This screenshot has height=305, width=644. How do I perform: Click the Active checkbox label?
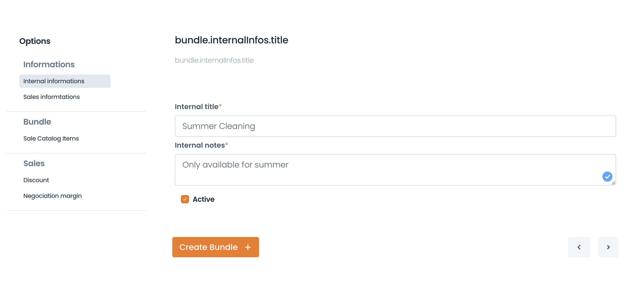[204, 199]
